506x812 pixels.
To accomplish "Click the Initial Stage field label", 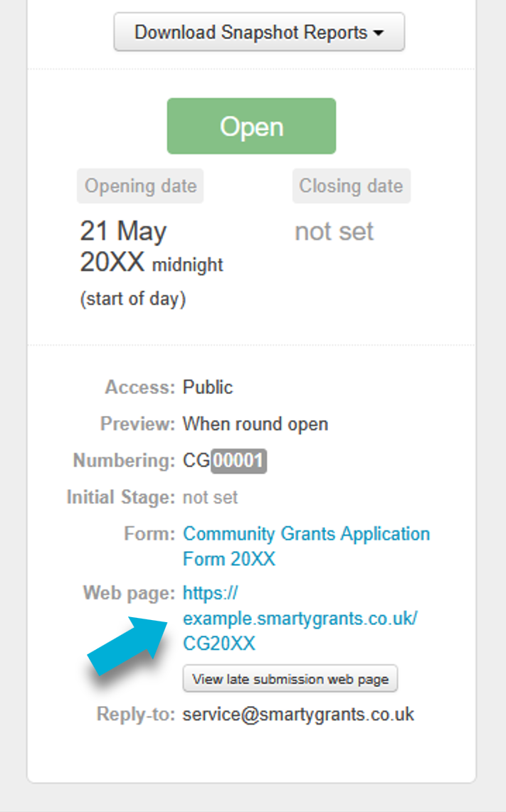I will pyautogui.click(x=120, y=498).
